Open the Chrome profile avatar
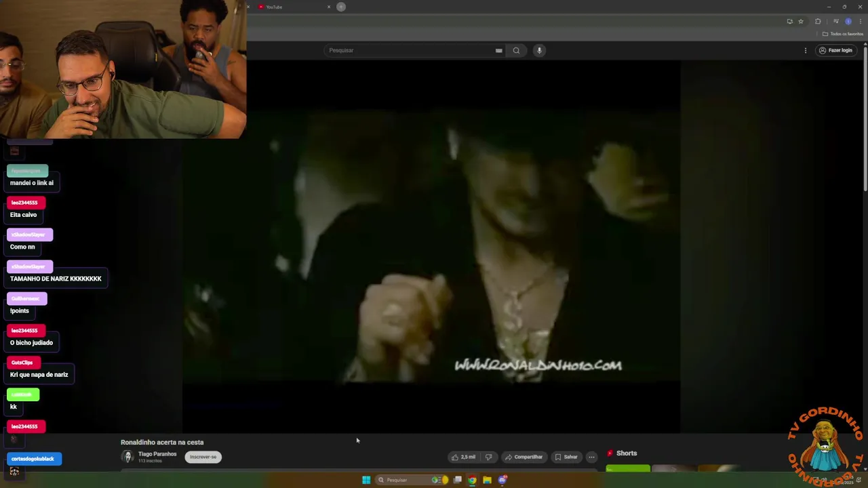 pos(848,21)
